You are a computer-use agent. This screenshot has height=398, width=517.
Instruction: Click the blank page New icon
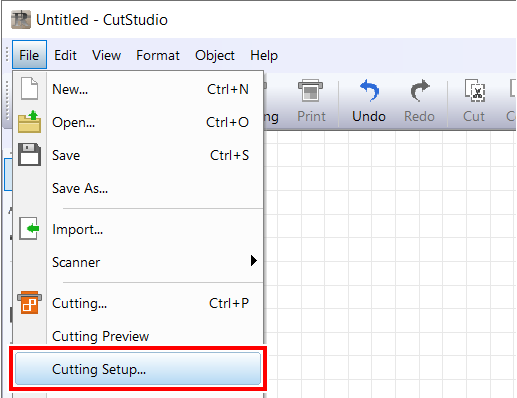coord(29,88)
